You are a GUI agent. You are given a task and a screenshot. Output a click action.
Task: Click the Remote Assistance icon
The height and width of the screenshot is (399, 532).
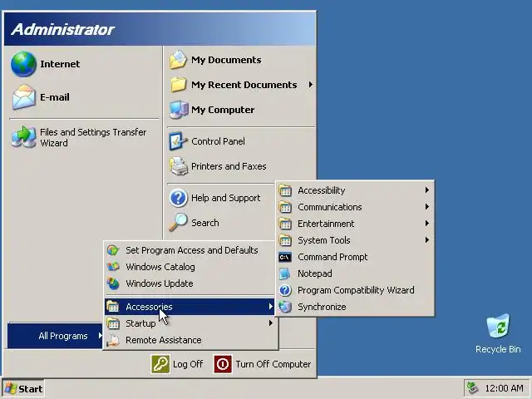coord(113,340)
